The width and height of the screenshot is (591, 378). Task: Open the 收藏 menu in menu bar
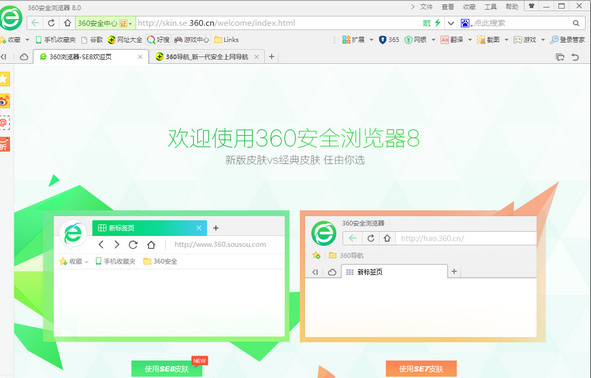pyautogui.click(x=469, y=7)
